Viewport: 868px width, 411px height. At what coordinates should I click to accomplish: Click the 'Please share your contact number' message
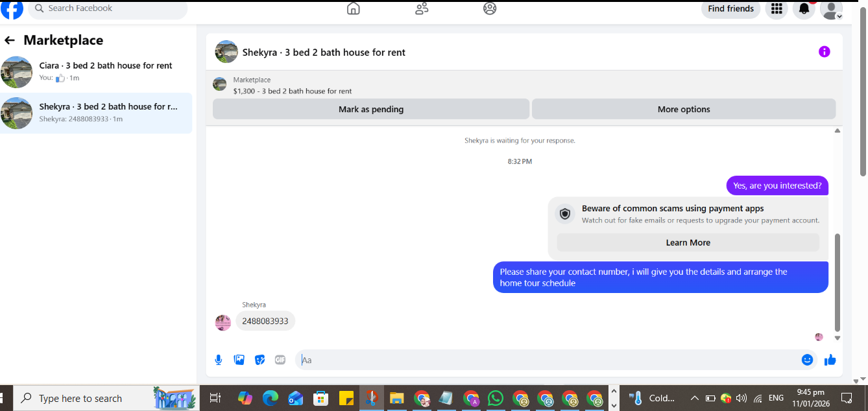coord(660,277)
